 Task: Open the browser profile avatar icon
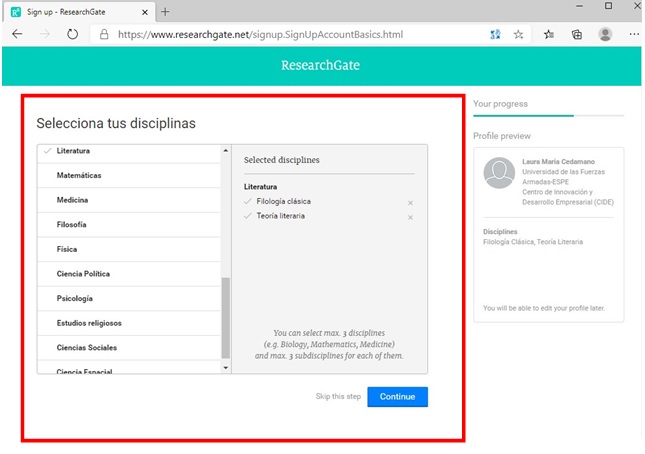click(x=605, y=33)
